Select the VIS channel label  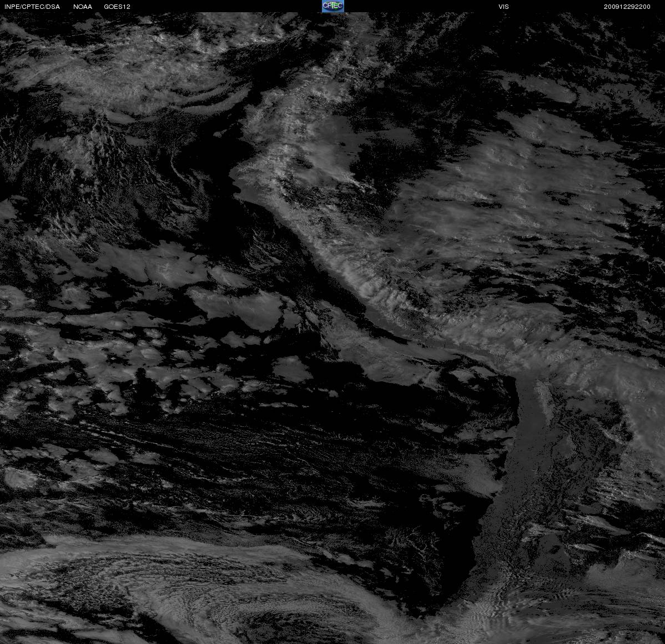503,7
